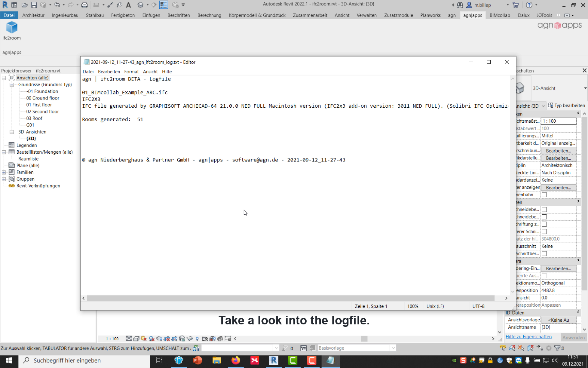588x368 pixels.
Task: Select the Text tool (A icon)
Action: 128,5
